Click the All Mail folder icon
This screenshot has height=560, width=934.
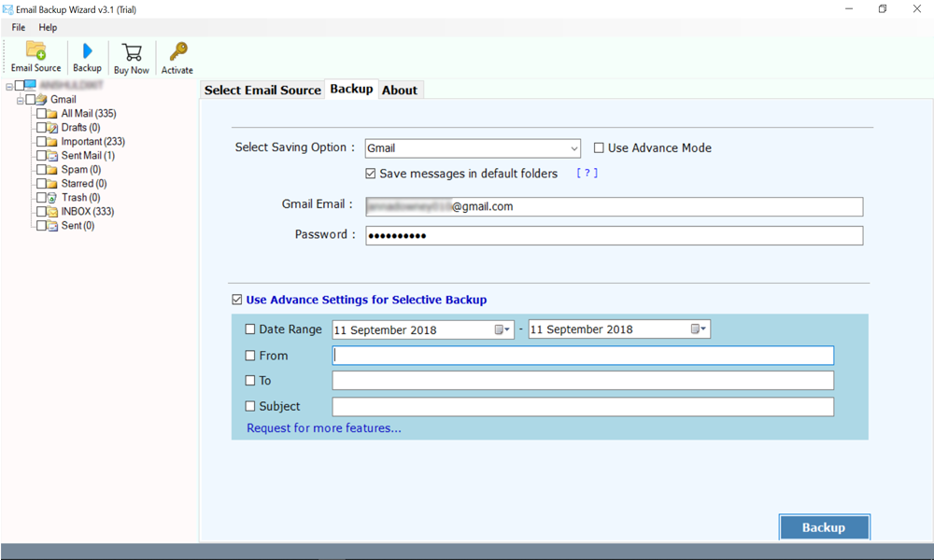[52, 114]
